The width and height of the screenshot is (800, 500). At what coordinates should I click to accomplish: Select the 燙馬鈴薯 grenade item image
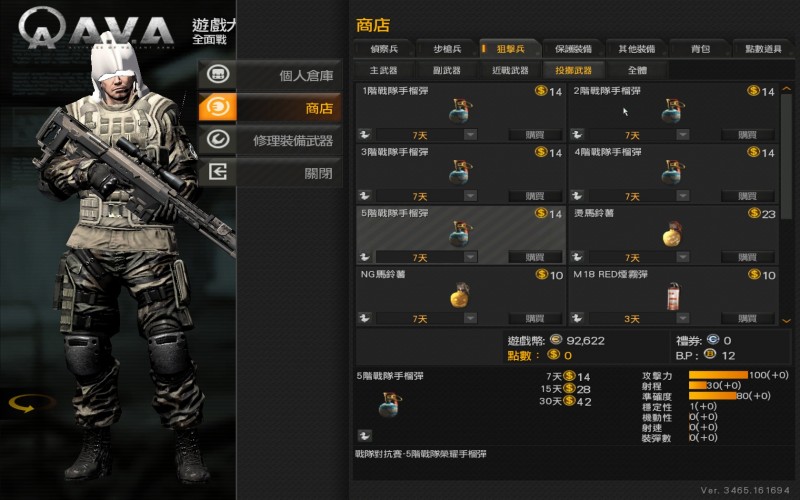[x=672, y=234]
